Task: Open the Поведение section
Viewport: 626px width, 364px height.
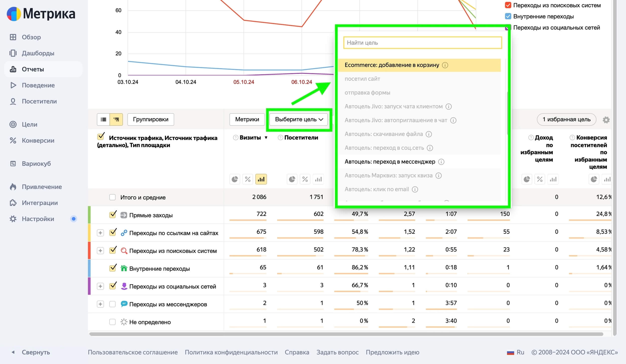Action: pyautogui.click(x=38, y=85)
